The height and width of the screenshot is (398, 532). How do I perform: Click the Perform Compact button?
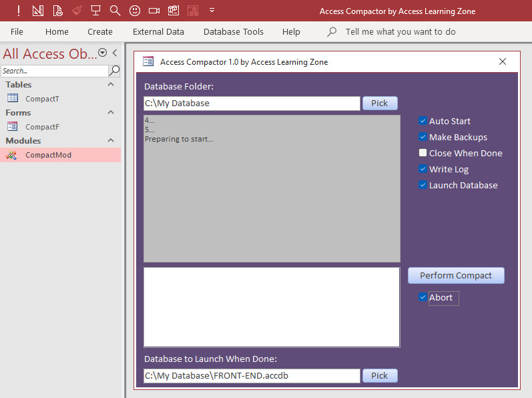coord(456,275)
